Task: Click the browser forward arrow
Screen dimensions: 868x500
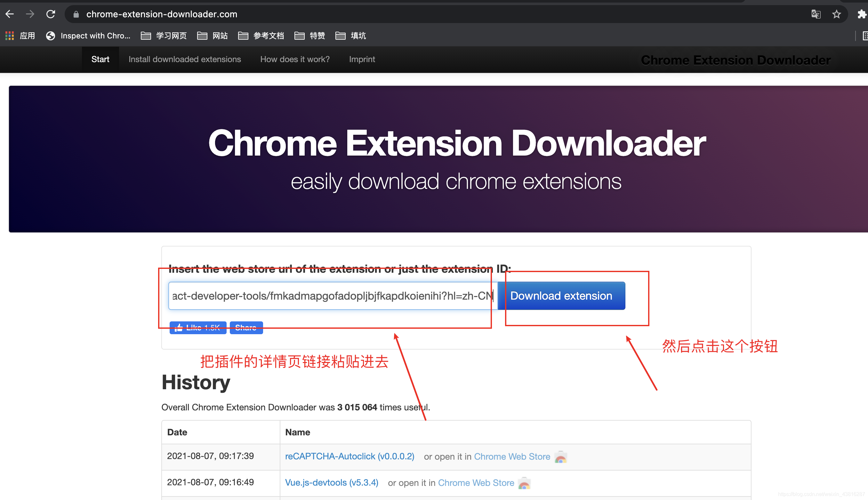Action: 30,14
